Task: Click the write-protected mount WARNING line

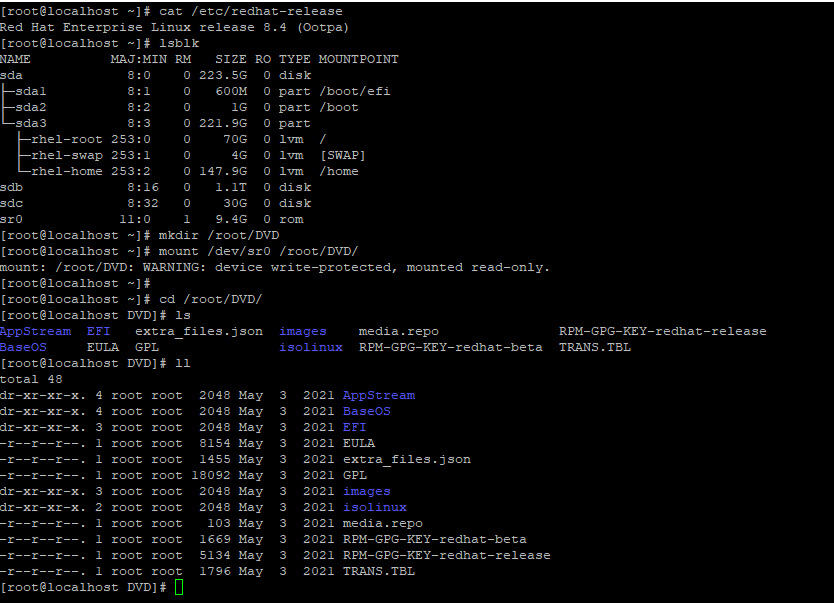Action: [x=274, y=267]
